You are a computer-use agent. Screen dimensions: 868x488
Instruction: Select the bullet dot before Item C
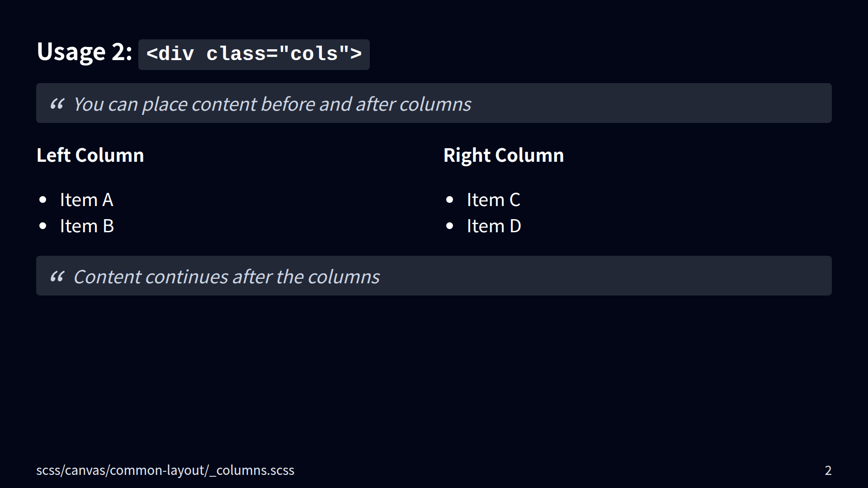point(449,200)
